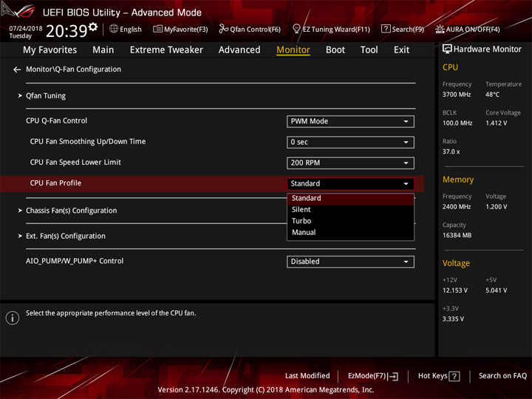Click the Qfan Control(F6) label
The image size is (532, 399).
tap(255, 30)
